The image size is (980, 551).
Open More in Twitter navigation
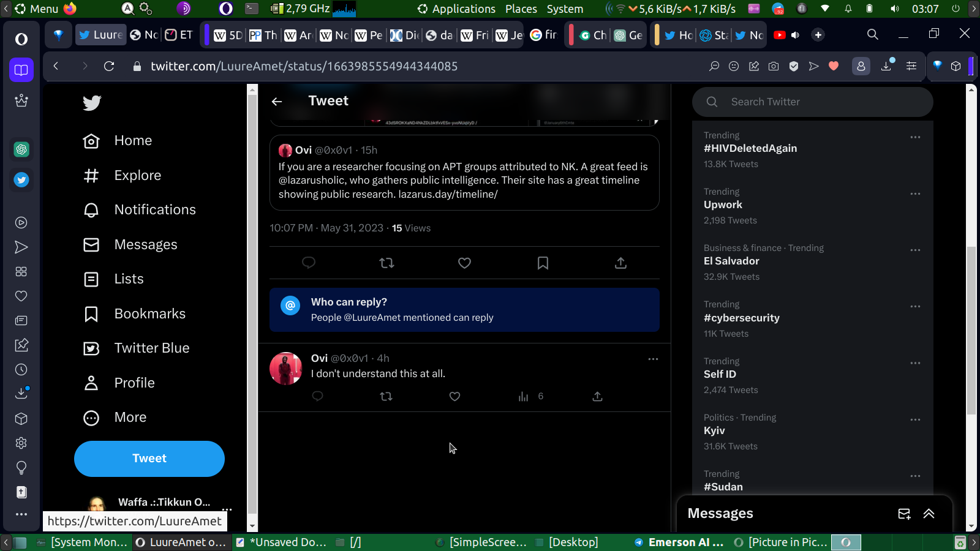(115, 418)
